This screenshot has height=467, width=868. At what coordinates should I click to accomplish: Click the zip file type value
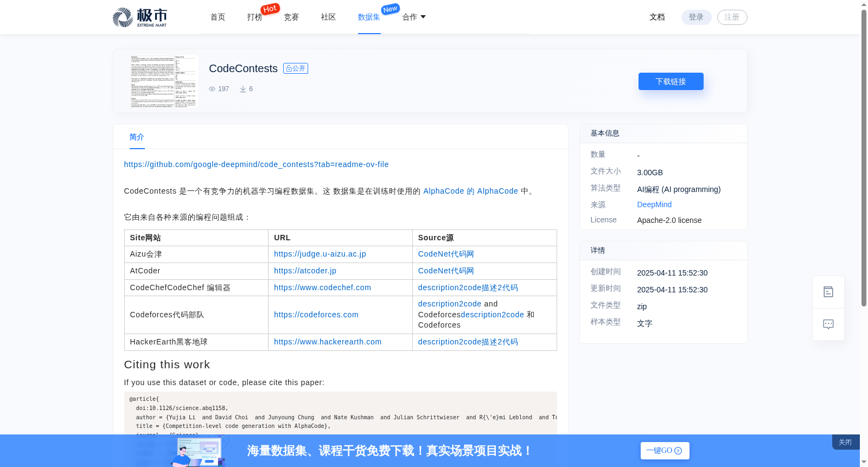(x=642, y=306)
